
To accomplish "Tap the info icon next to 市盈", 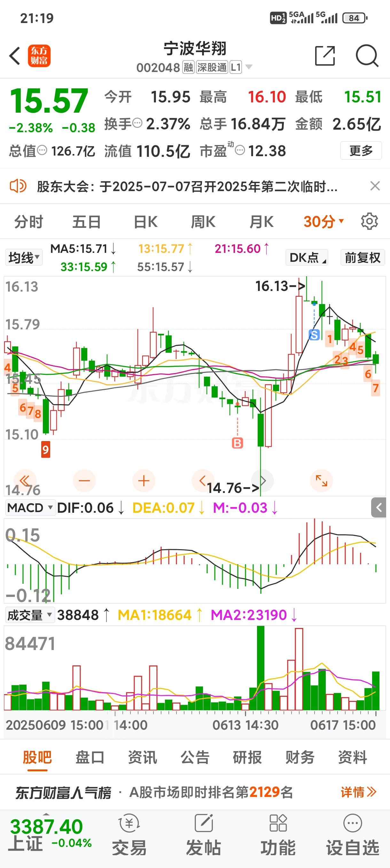I will pos(239,150).
